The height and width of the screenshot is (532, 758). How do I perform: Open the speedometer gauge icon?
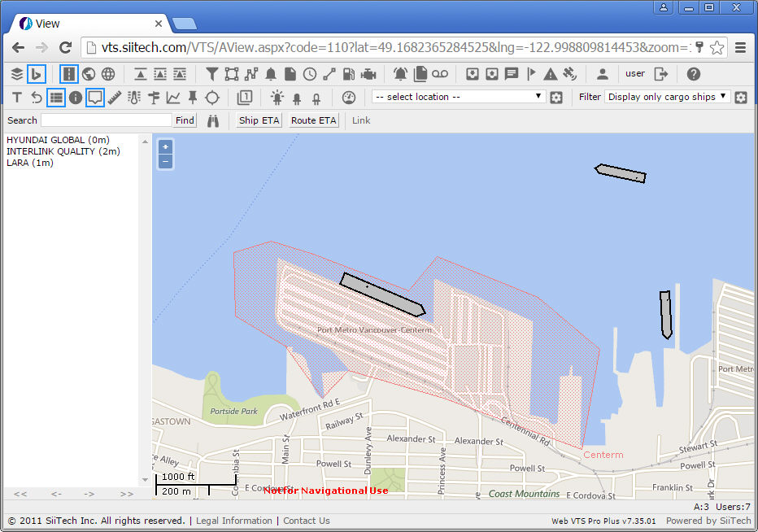point(349,98)
